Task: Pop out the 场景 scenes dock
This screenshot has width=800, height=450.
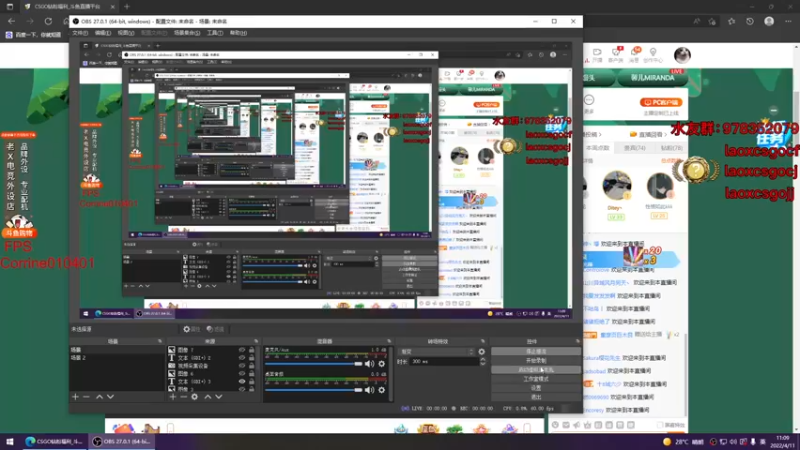Action: pyautogui.click(x=160, y=341)
